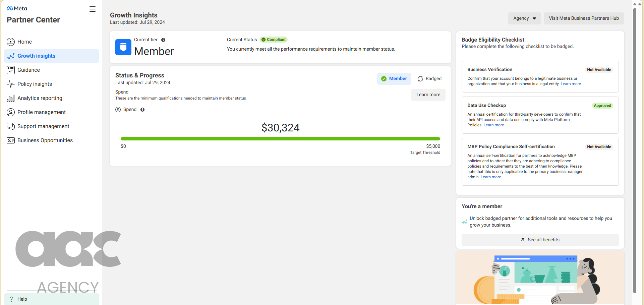Click the Support management chat icon

pyautogui.click(x=11, y=126)
